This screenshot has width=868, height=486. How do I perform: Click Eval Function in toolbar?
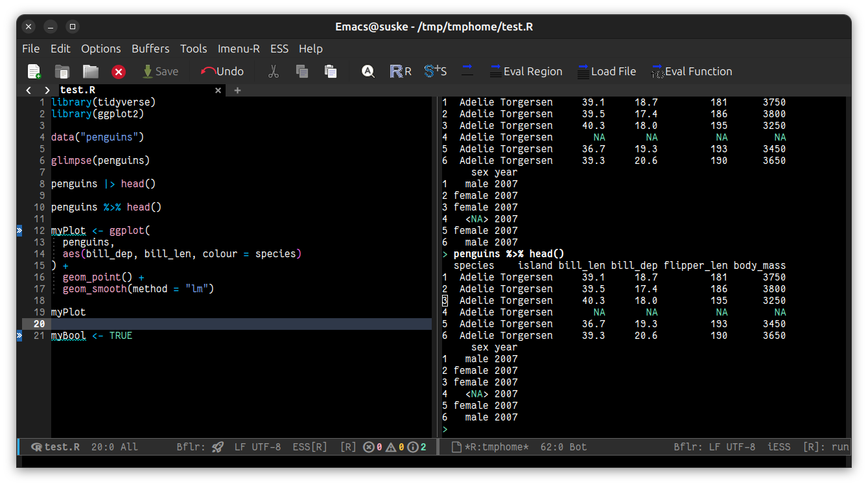692,71
